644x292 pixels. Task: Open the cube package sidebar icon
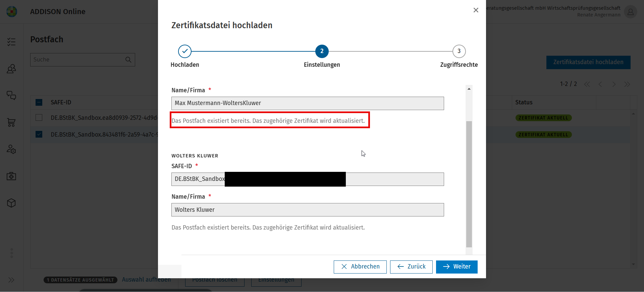click(x=11, y=203)
